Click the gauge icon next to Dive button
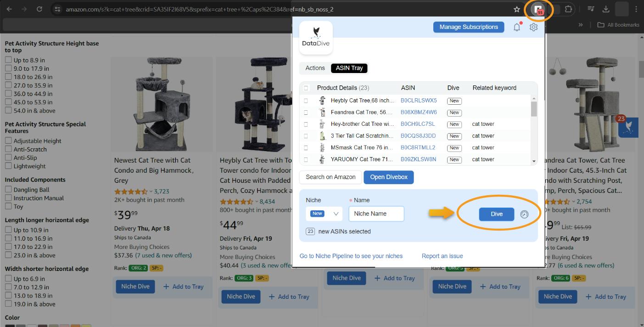This screenshot has width=644, height=327. [524, 214]
